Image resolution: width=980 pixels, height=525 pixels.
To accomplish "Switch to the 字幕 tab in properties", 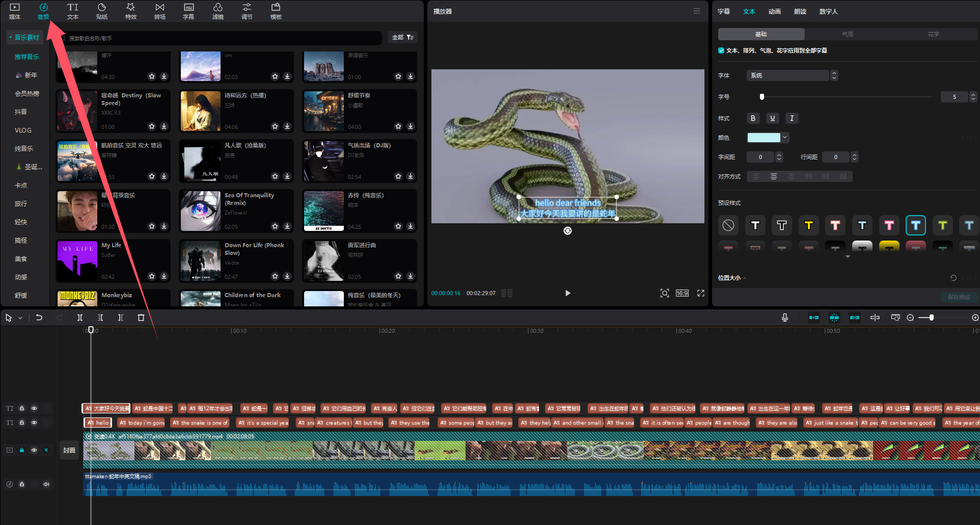I will coord(724,12).
